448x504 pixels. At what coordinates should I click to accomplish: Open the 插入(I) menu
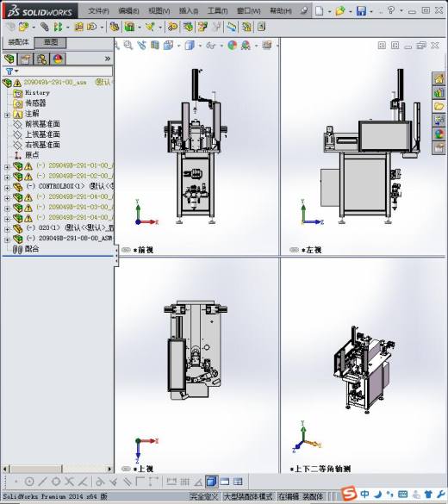pos(189,11)
